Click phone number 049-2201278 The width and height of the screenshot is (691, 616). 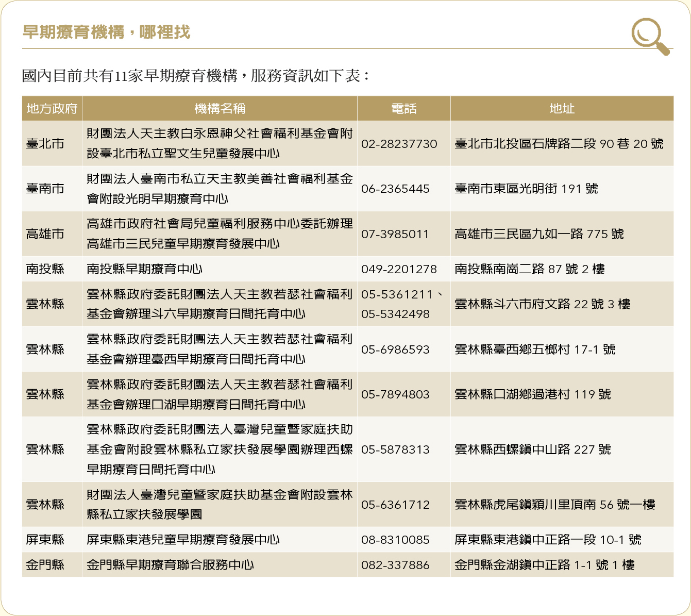coord(399,269)
